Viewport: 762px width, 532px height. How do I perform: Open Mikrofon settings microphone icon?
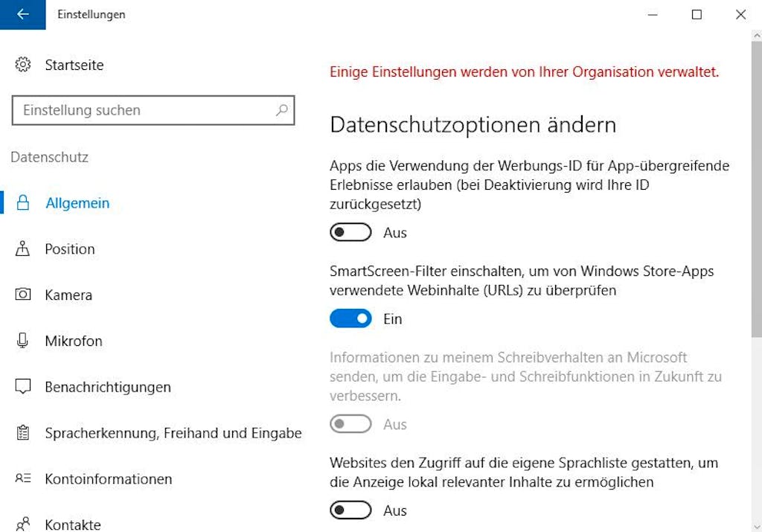pos(22,341)
